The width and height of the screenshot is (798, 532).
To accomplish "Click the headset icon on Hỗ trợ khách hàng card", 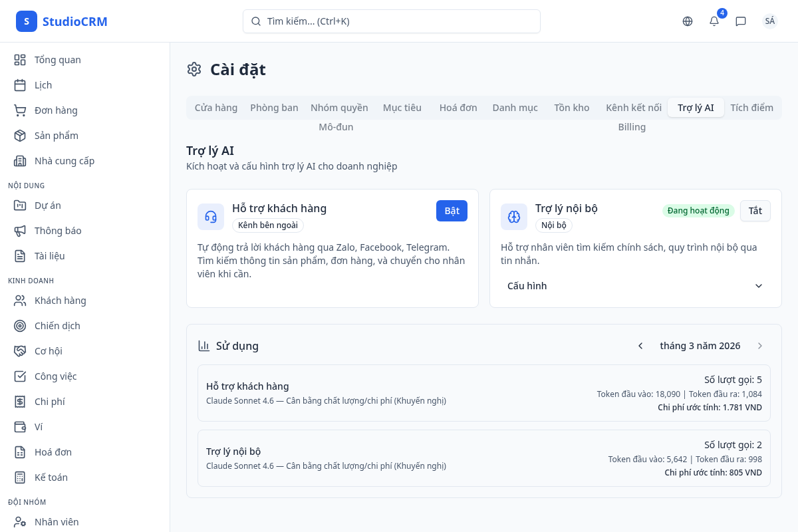I will click(x=211, y=217).
